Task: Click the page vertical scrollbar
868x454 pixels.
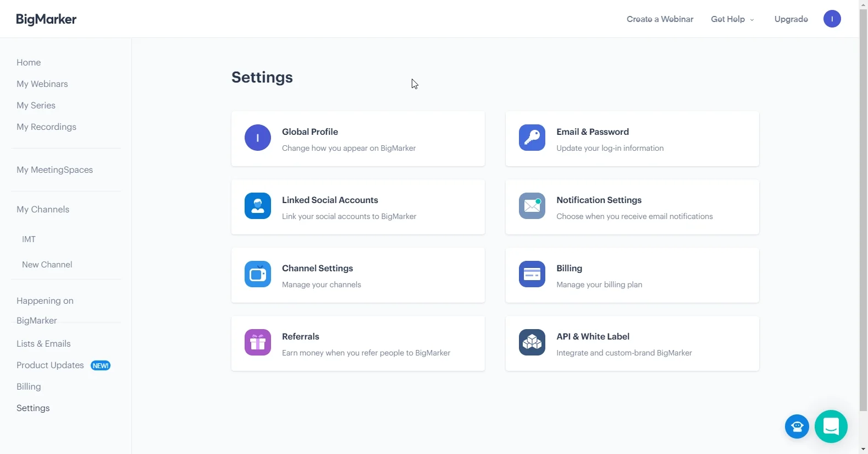Action: 863,209
